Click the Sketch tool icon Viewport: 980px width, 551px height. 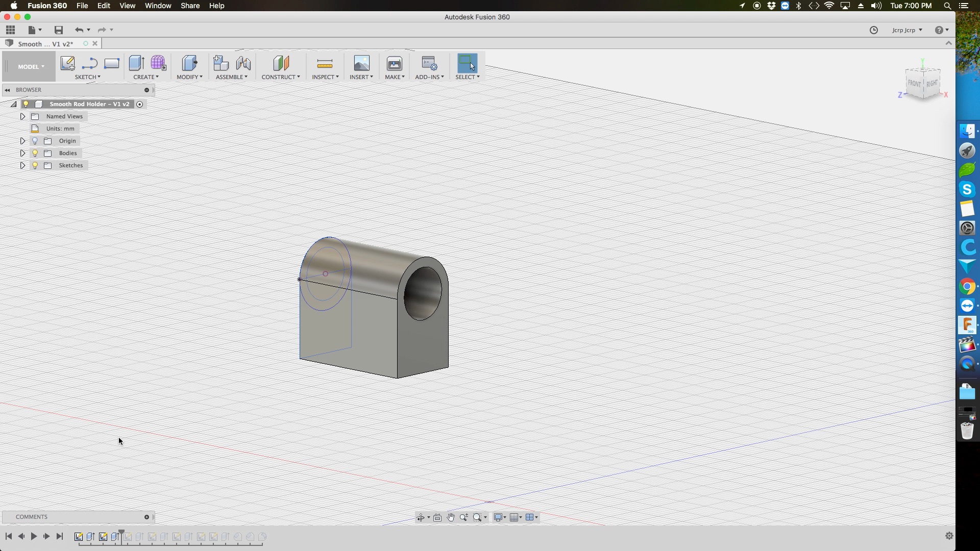[67, 63]
